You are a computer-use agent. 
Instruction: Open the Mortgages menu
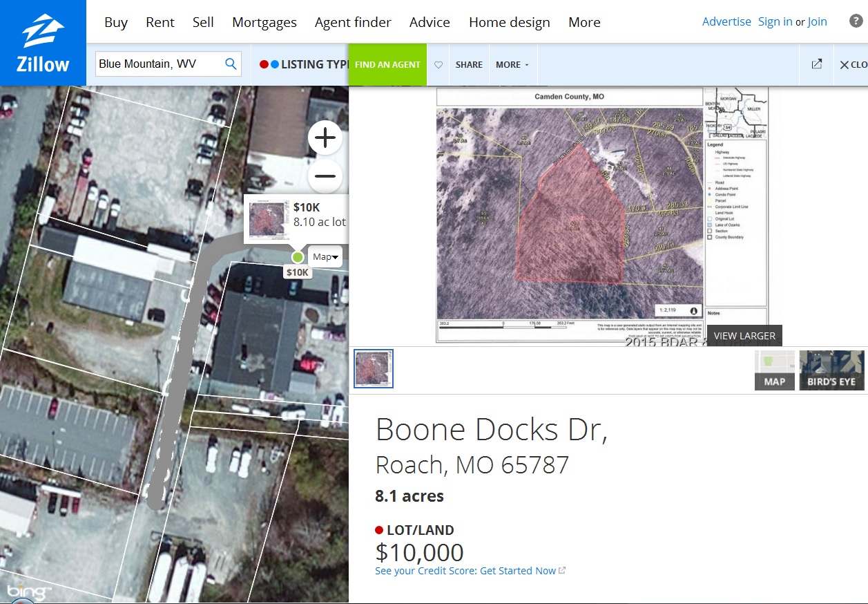[264, 22]
